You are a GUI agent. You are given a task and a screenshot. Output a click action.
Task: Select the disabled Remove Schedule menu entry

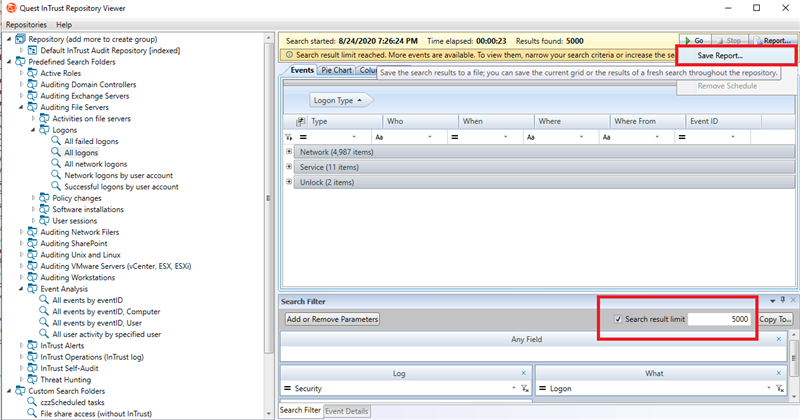pos(727,86)
